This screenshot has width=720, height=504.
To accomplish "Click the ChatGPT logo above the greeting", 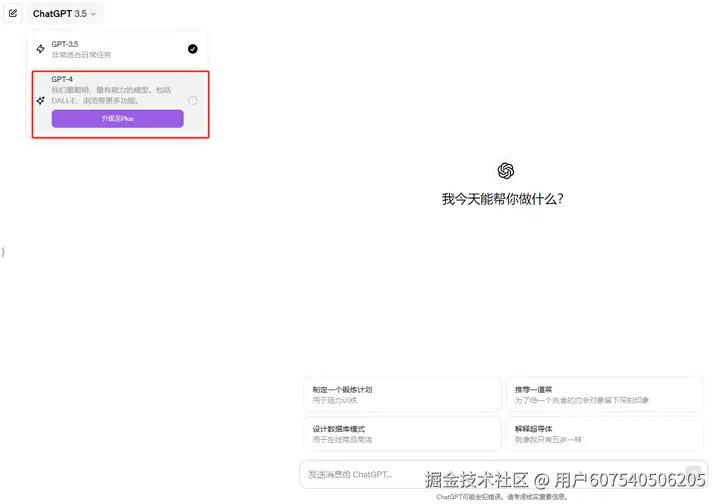I will coord(506,171).
